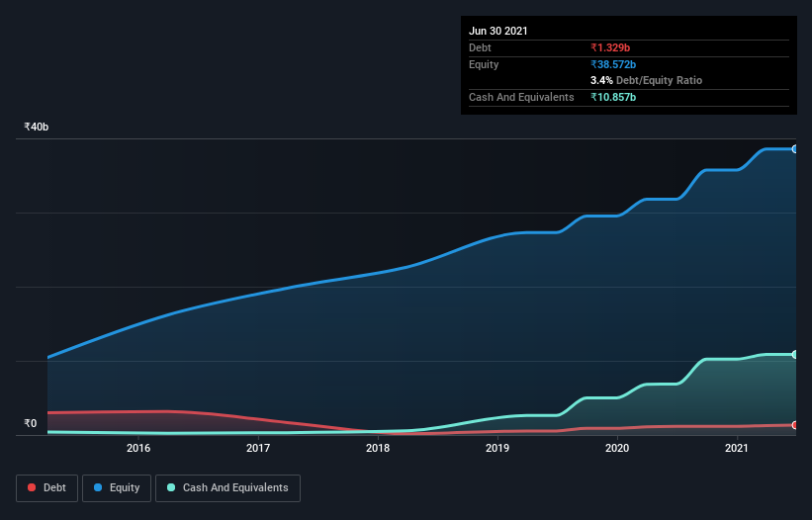This screenshot has width=812, height=520.
Task: Select the 2019 axis label
Action: (497, 448)
